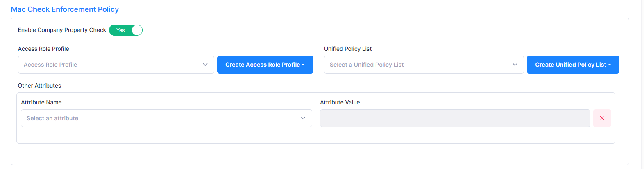
Task: Click chevron arrow in Select an attribute field
Action: [x=303, y=118]
